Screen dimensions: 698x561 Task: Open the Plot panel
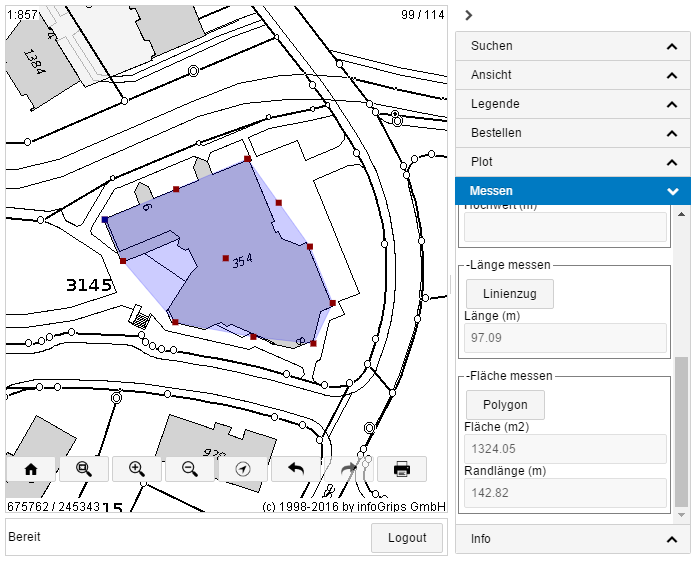click(x=572, y=162)
